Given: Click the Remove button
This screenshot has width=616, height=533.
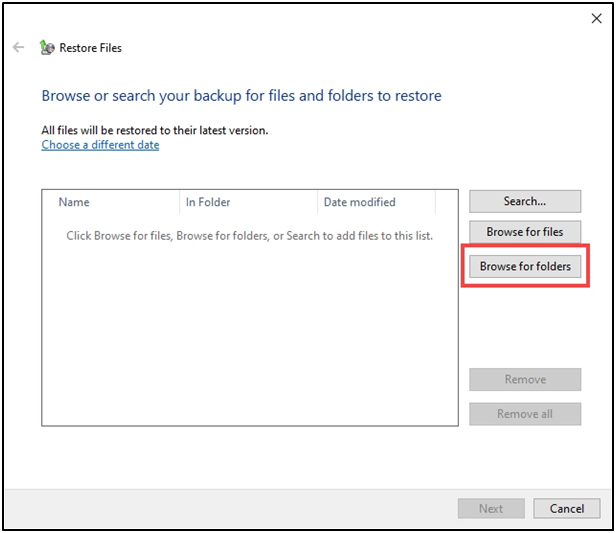Looking at the screenshot, I should 525,379.
